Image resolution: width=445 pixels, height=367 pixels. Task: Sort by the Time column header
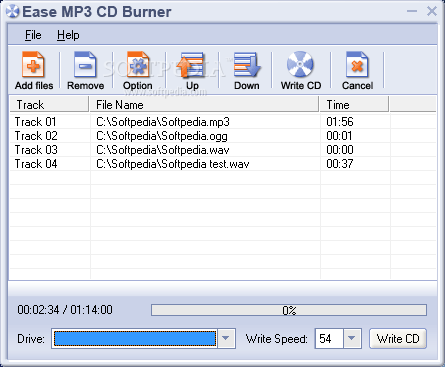tap(354, 105)
